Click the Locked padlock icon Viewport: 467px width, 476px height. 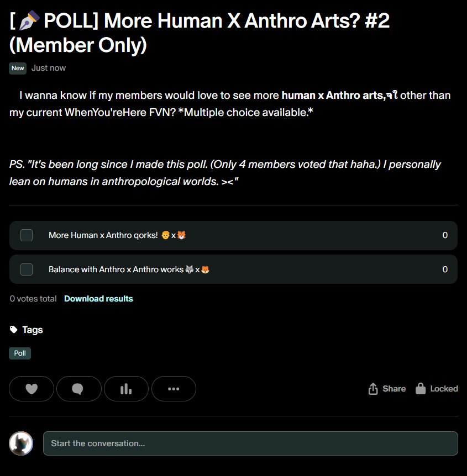(x=421, y=389)
